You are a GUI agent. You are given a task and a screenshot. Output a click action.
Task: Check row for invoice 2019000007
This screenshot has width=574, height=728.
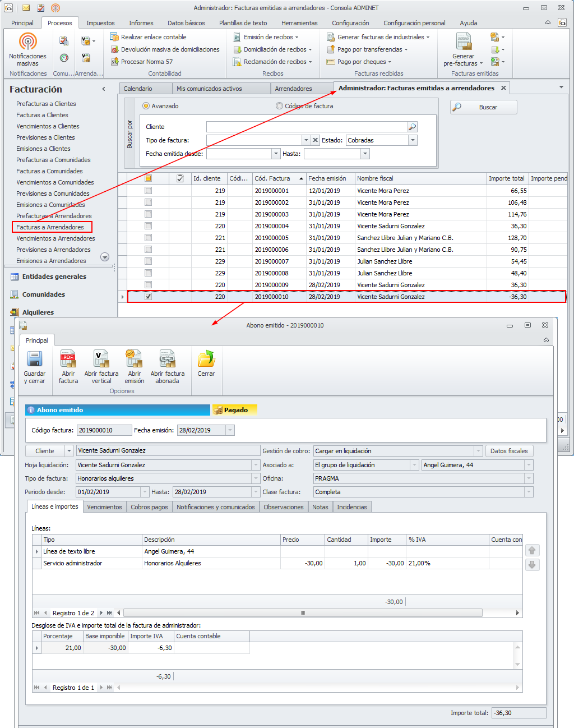[148, 261]
